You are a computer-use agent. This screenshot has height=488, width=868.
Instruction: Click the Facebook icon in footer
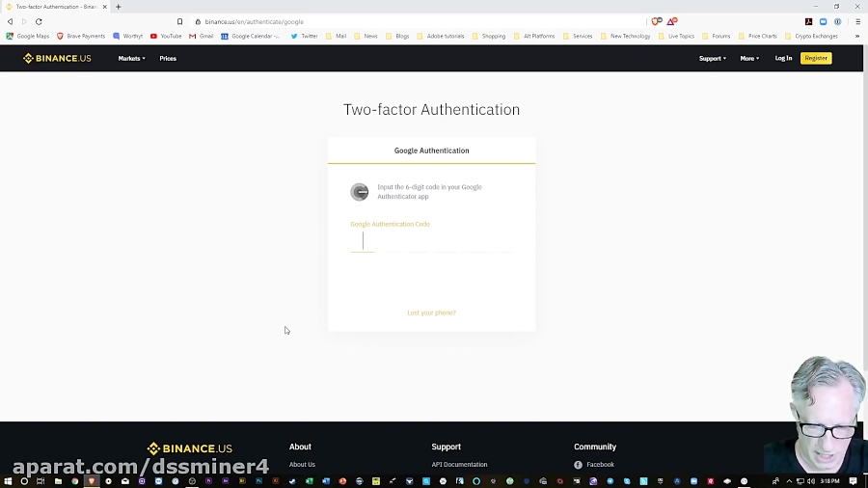pyautogui.click(x=578, y=465)
